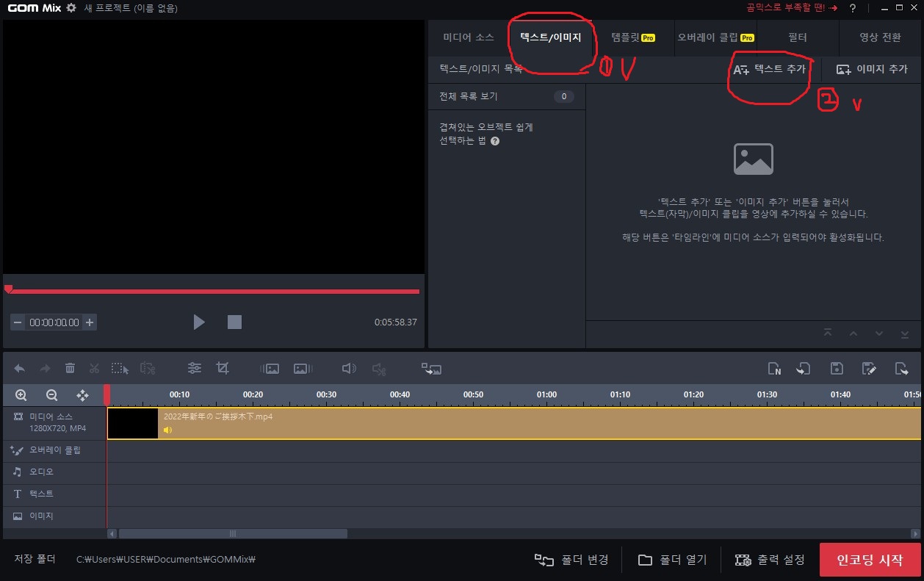Select the 오디오 track header
924x581 pixels.
coord(54,472)
